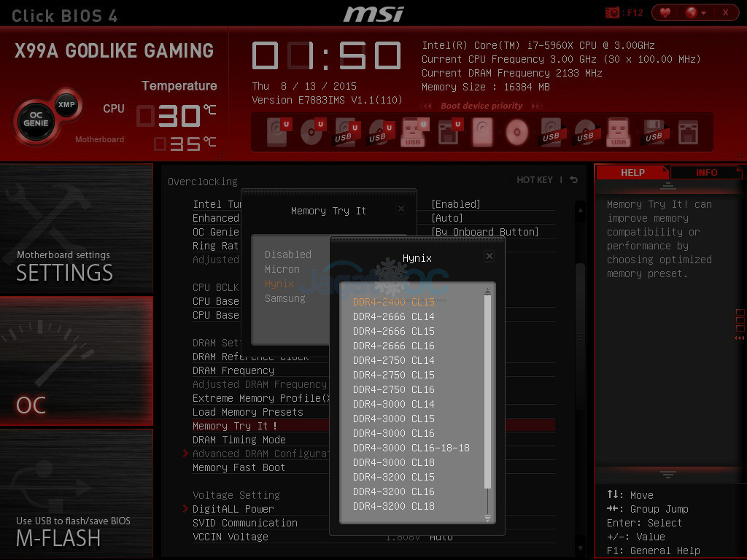This screenshot has height=560, width=747.
Task: Switch to the INFO tab
Action: point(706,173)
